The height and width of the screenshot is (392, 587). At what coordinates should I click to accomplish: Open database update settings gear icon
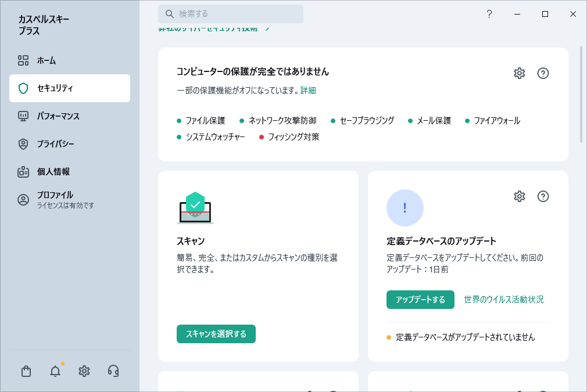coord(519,196)
